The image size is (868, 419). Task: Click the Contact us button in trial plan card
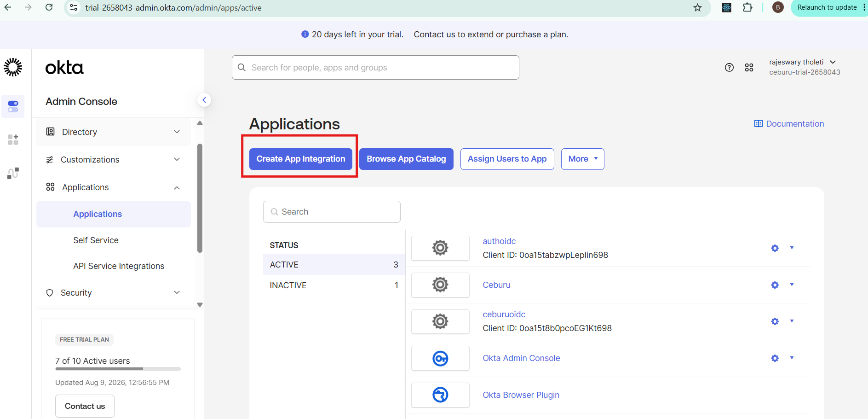(x=85, y=406)
